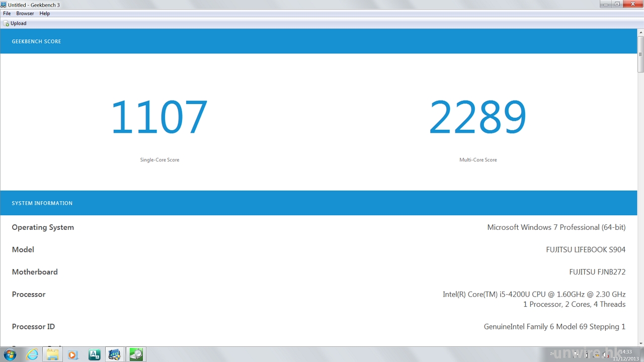Maximize the Geekbench 3 window
The width and height of the screenshot is (644, 362).
617,4
